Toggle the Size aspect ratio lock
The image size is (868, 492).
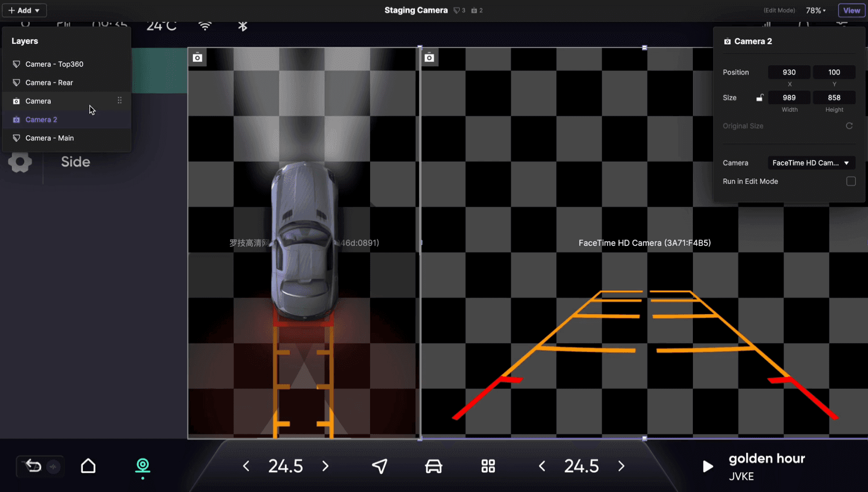[759, 97]
